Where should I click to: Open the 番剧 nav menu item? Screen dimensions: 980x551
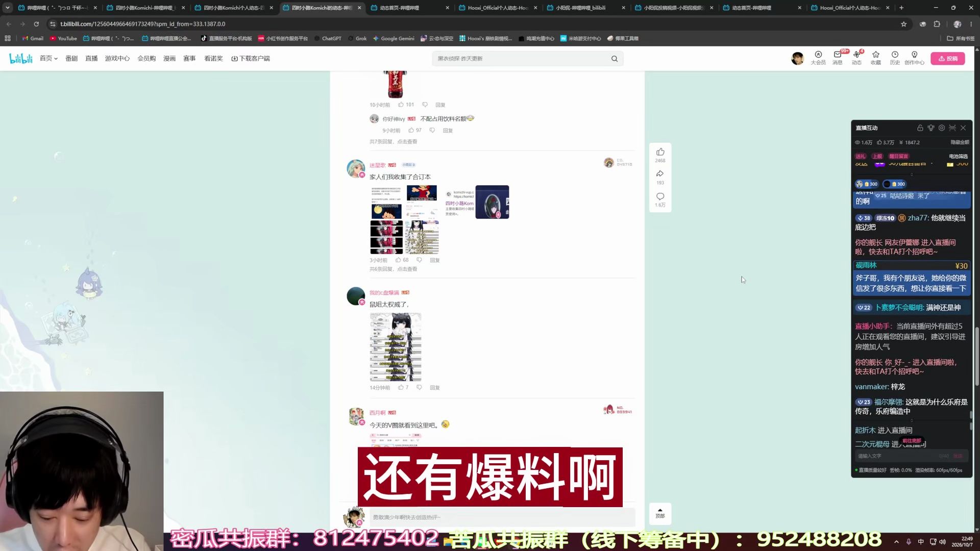pos(71,59)
